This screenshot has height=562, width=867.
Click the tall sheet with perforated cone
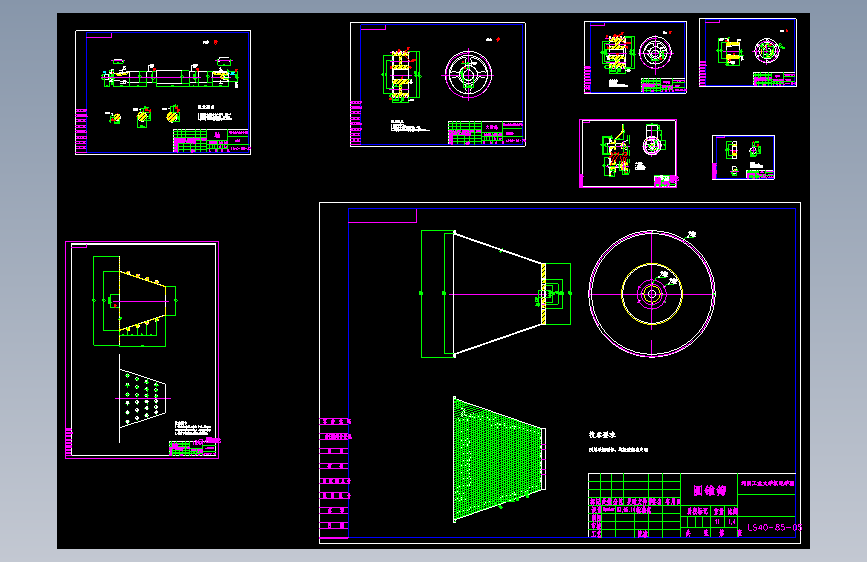pos(142,350)
